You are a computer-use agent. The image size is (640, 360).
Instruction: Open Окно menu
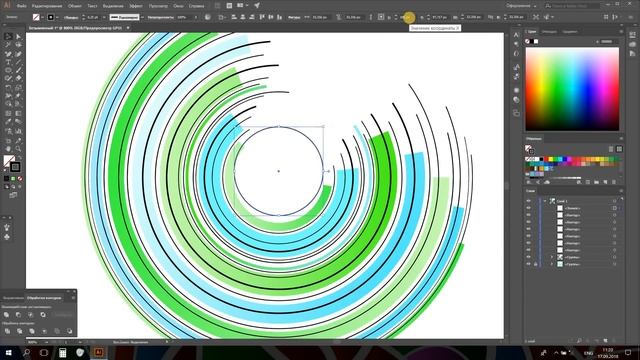click(178, 6)
